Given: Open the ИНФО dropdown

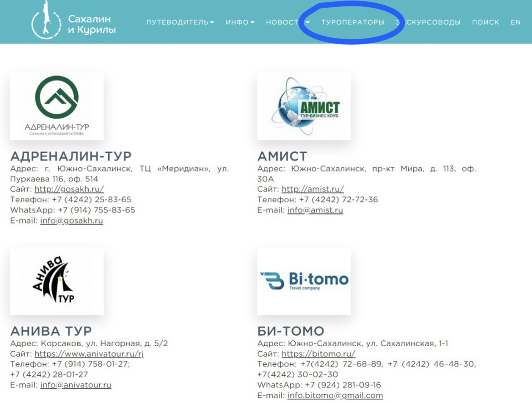Looking at the screenshot, I should coord(240,21).
